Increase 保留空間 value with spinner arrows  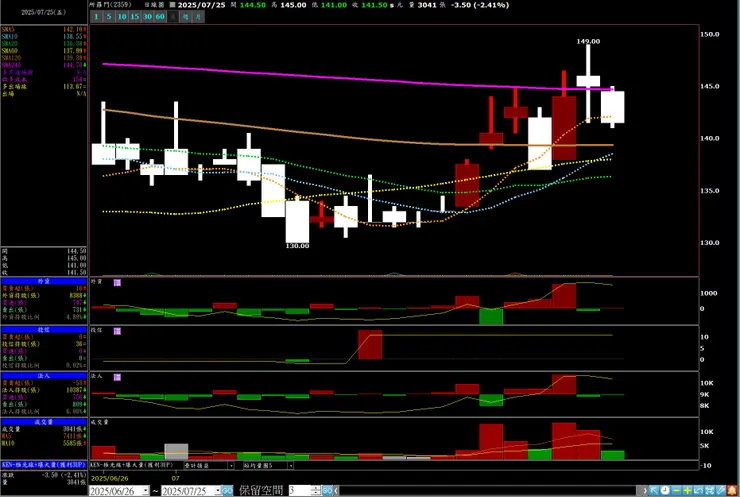point(316,489)
